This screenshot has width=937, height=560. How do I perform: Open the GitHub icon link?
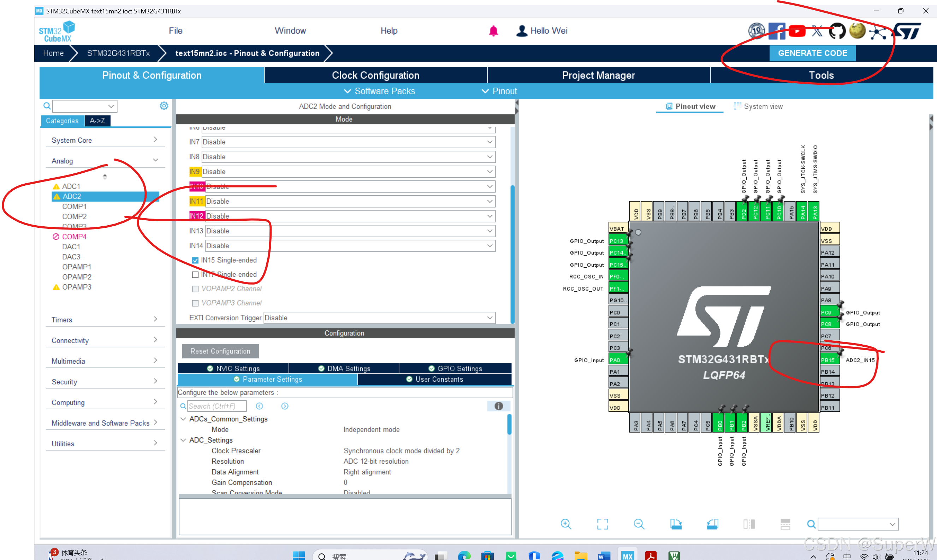click(x=837, y=31)
